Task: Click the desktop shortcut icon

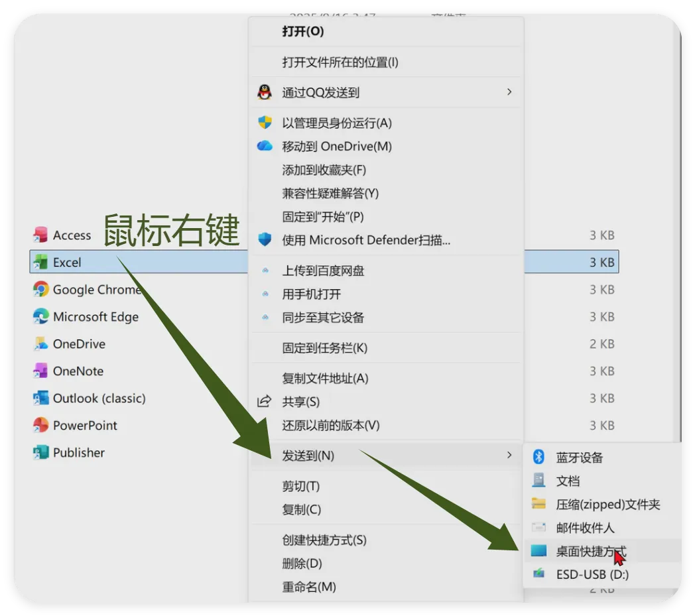Action: (x=538, y=550)
